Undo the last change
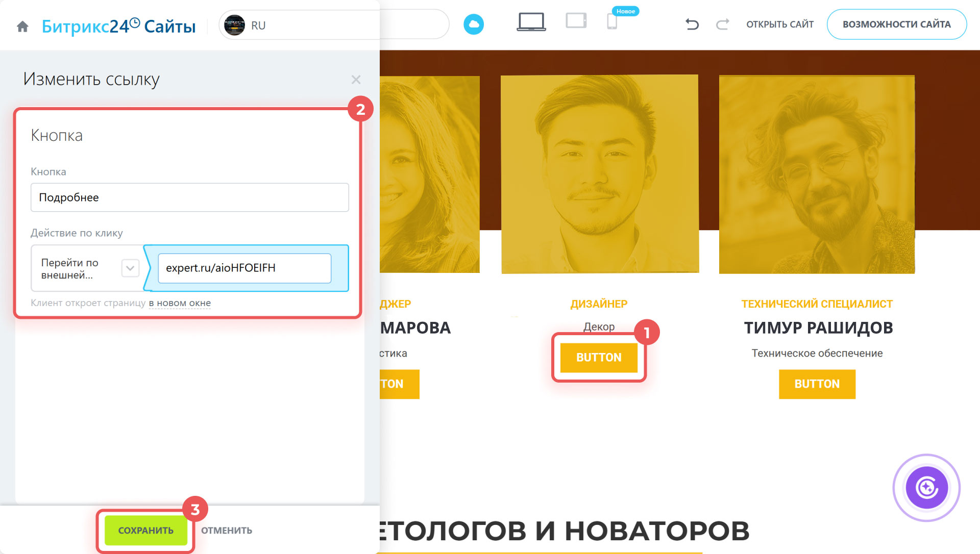 click(x=692, y=24)
